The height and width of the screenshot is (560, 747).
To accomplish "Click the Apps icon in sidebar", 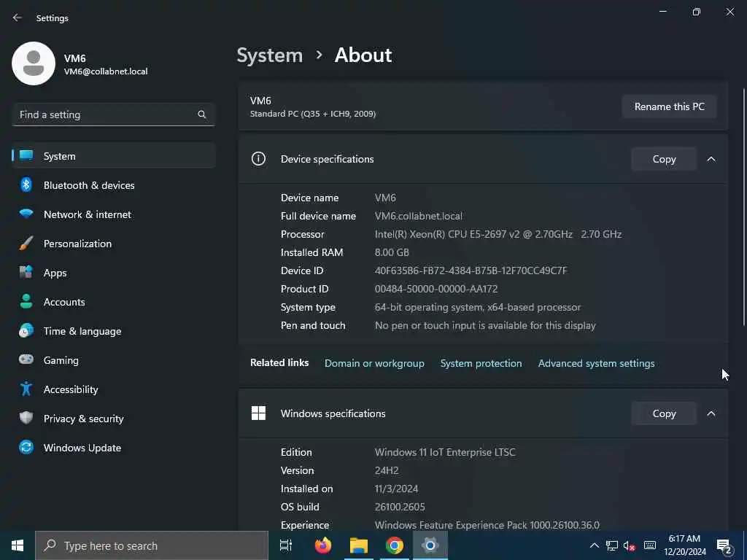I will [26, 272].
